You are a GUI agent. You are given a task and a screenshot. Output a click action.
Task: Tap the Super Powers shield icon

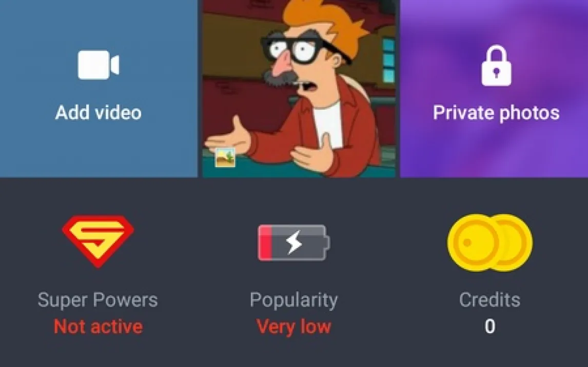pos(98,241)
